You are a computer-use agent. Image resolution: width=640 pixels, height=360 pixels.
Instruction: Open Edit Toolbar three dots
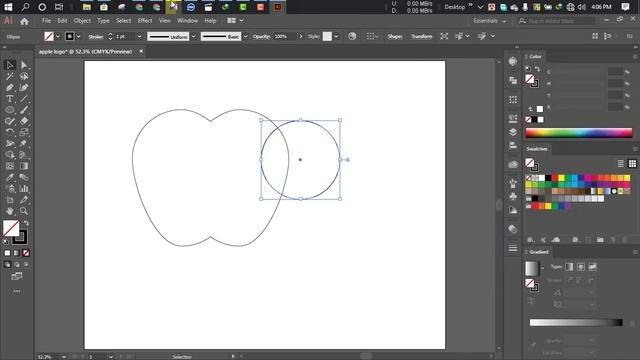(17, 291)
